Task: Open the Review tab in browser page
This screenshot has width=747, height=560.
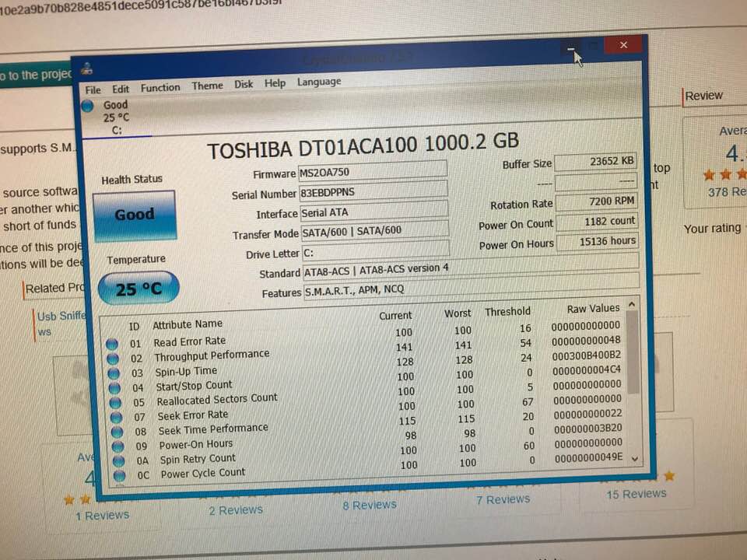Action: point(703,96)
